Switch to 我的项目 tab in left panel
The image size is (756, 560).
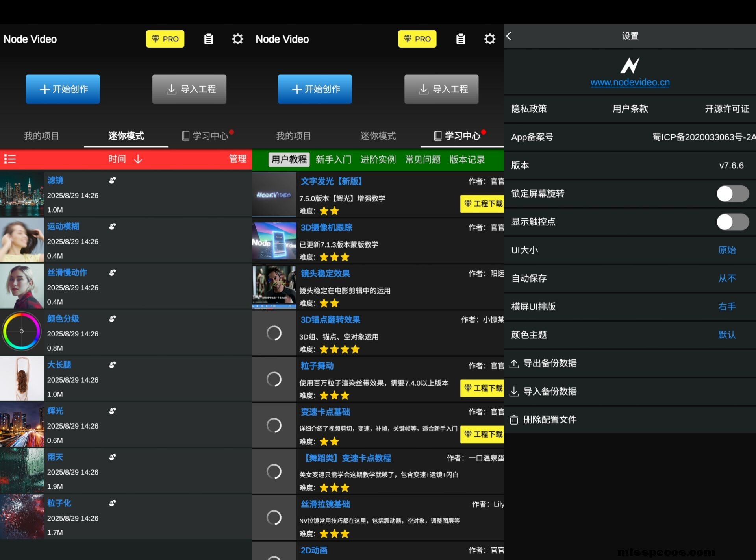(x=41, y=136)
